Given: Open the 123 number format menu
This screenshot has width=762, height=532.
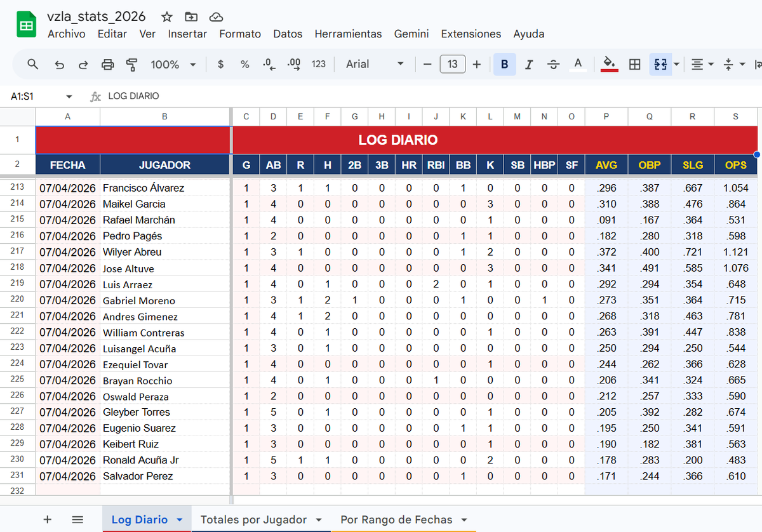Looking at the screenshot, I should [319, 64].
